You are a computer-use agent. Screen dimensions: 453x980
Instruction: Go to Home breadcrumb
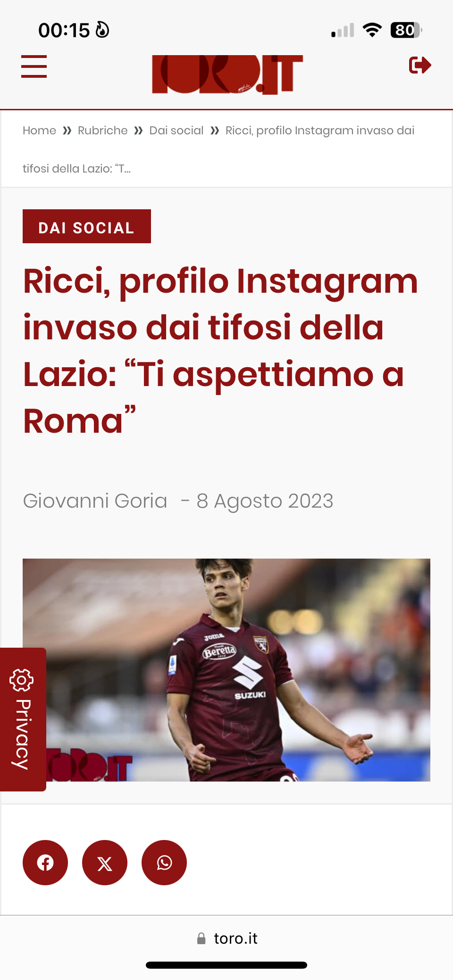[39, 131]
